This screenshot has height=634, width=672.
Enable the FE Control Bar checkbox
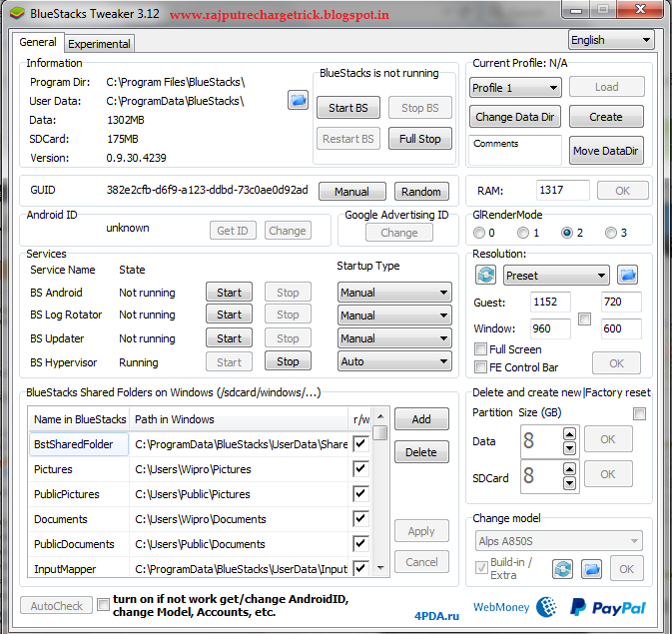(481, 367)
